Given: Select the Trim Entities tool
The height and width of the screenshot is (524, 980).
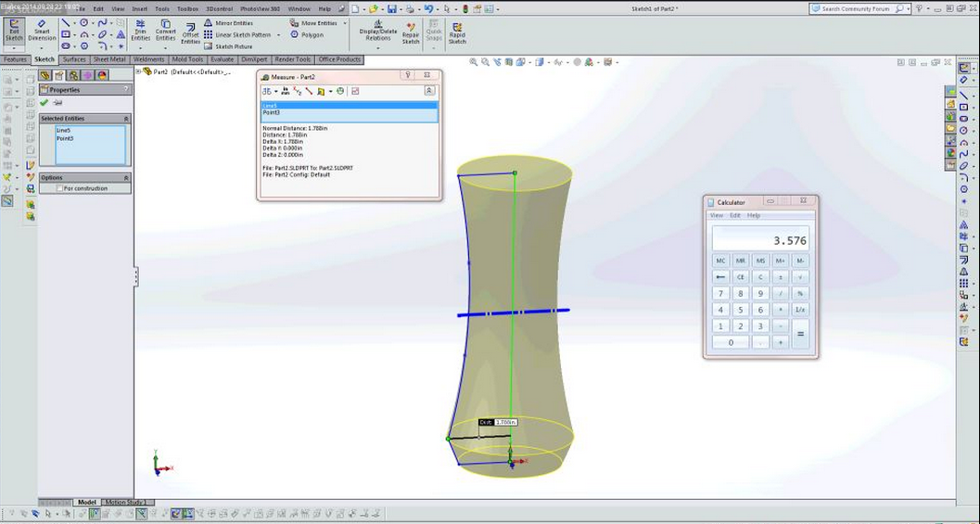Looking at the screenshot, I should tap(141, 30).
